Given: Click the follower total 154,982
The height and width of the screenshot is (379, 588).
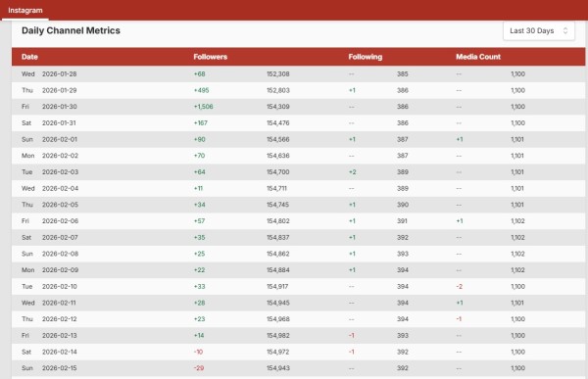Looking at the screenshot, I should point(278,336).
